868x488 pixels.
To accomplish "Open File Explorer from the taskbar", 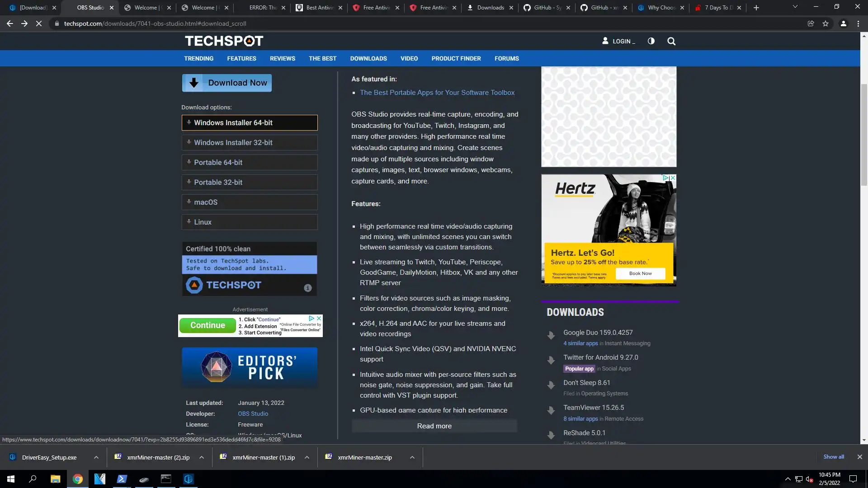I will (55, 479).
